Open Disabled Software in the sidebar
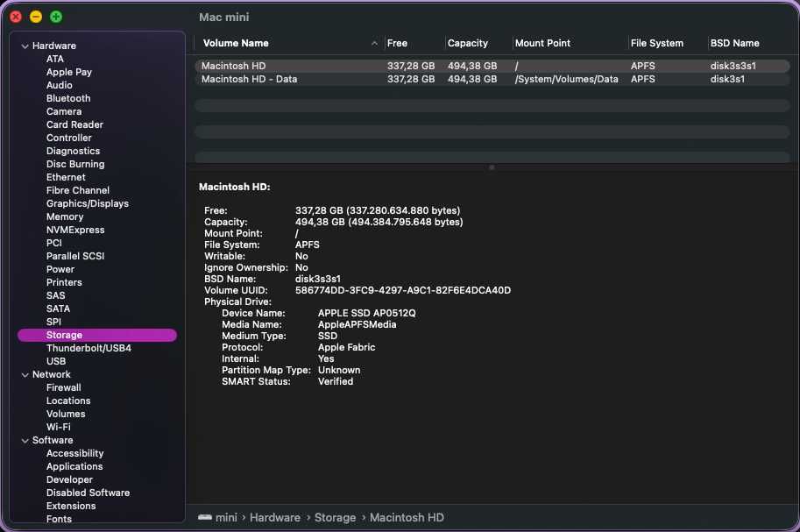Viewport: 800px width, 532px height. click(88, 493)
